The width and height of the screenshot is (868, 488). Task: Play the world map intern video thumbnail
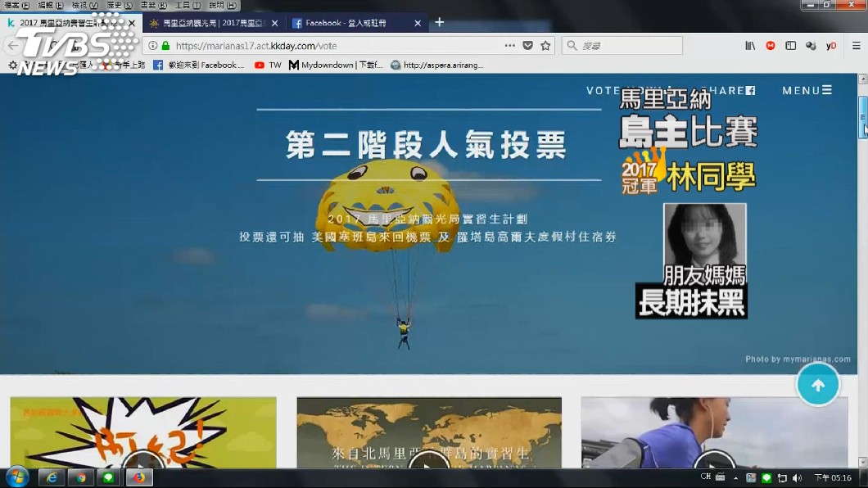[429, 432]
